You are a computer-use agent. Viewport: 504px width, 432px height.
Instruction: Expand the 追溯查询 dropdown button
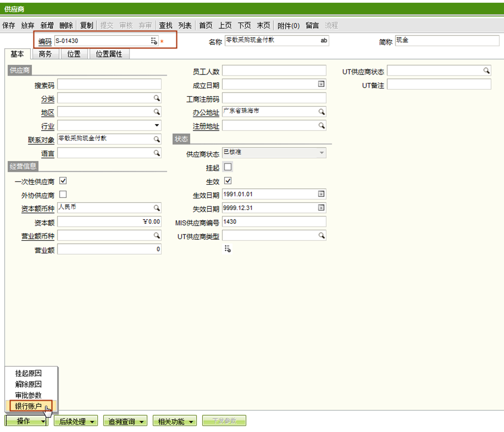[x=126, y=421]
